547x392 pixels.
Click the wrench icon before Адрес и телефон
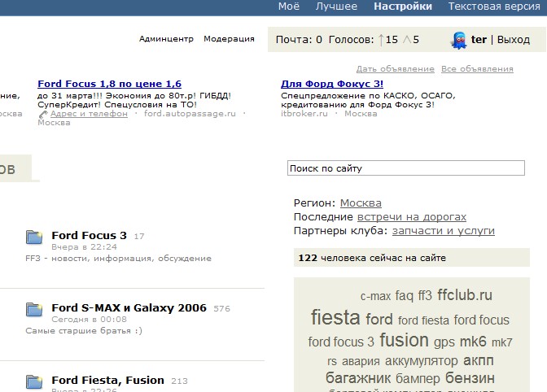43,115
